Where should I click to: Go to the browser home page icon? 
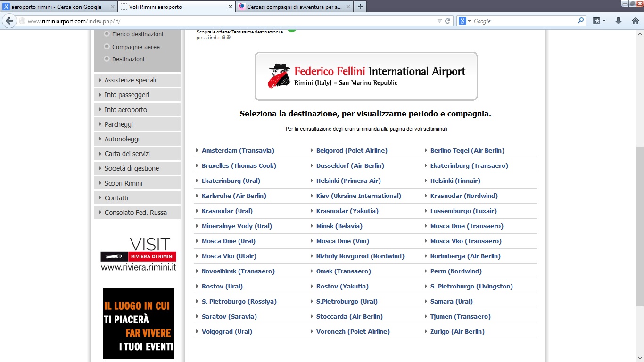(x=635, y=21)
